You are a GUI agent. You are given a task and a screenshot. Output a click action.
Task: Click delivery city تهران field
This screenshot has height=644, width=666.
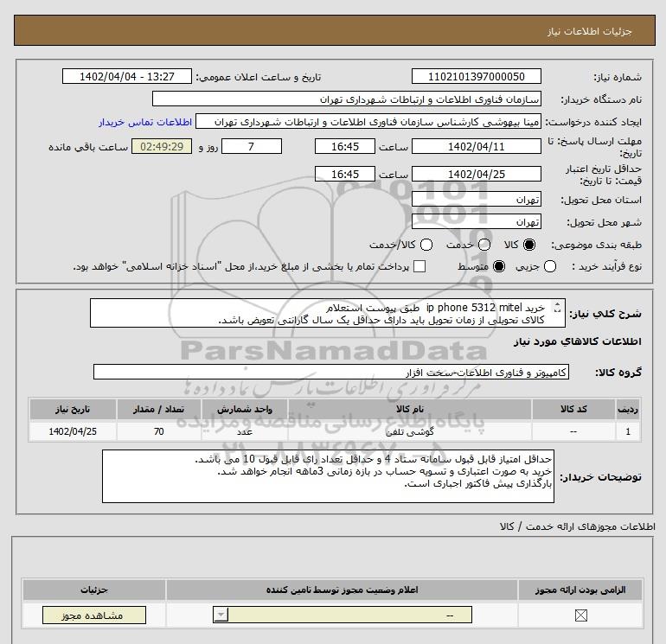pos(476,222)
